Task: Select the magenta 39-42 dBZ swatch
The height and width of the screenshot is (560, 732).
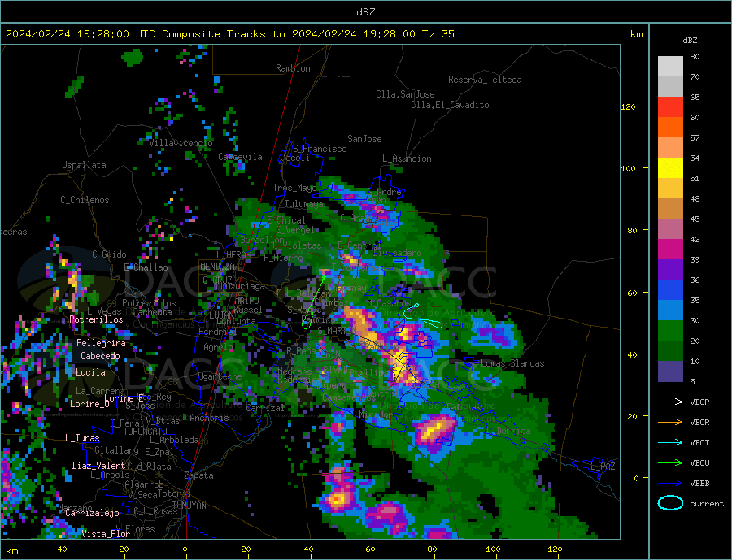Action: [x=670, y=250]
